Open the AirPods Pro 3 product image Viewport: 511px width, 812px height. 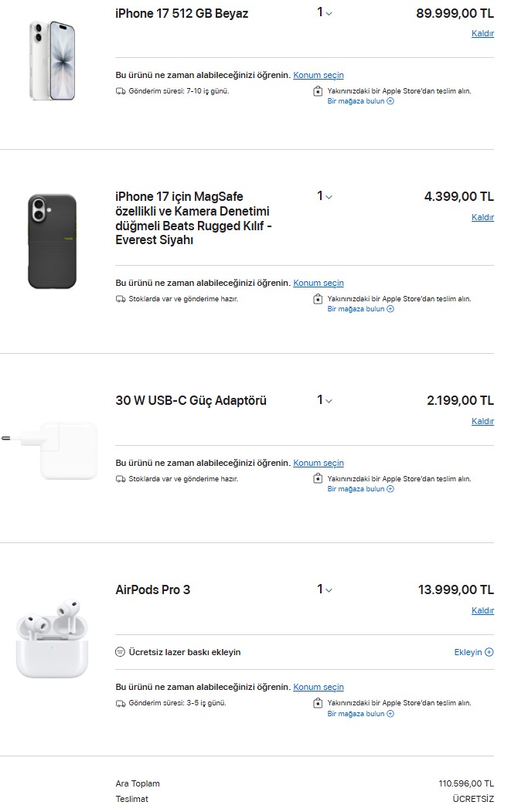[x=53, y=646]
